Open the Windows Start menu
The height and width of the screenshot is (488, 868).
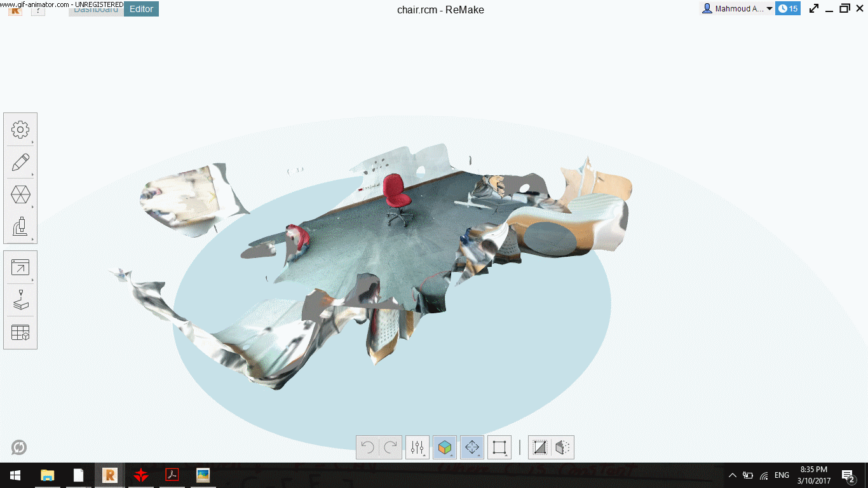pyautogui.click(x=15, y=475)
